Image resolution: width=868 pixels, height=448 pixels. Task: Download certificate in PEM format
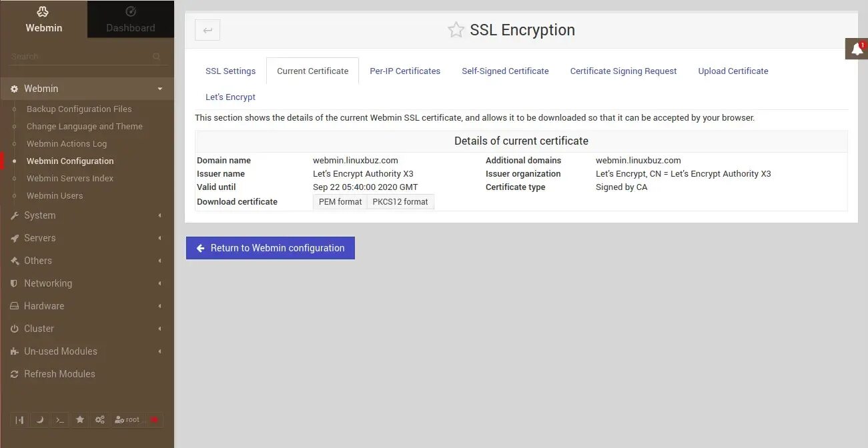(340, 202)
